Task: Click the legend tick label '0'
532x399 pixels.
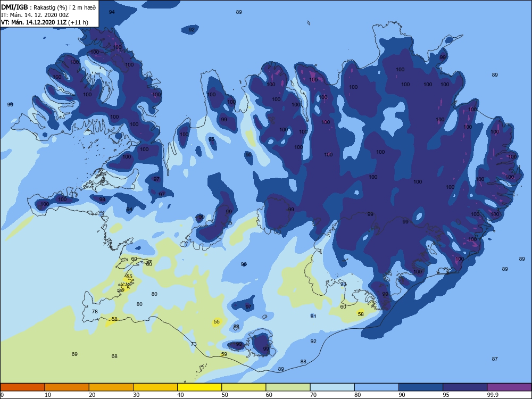Action: tap(2, 395)
